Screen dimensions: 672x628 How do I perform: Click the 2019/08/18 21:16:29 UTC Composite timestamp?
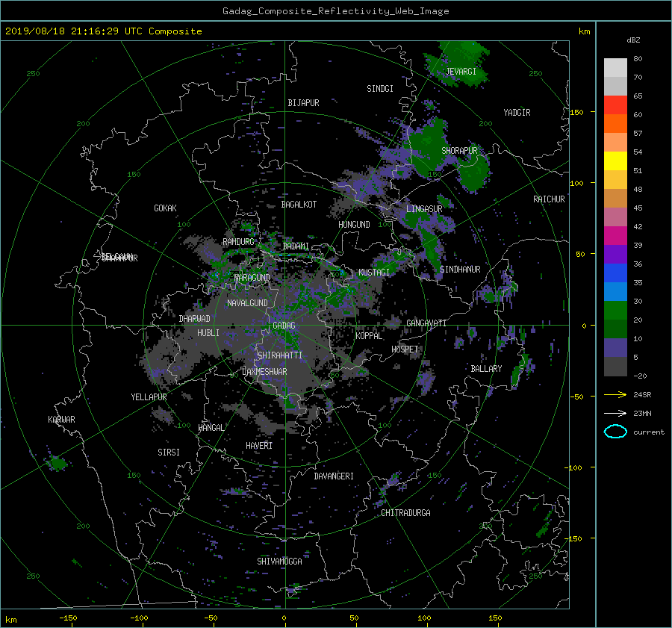(x=103, y=31)
